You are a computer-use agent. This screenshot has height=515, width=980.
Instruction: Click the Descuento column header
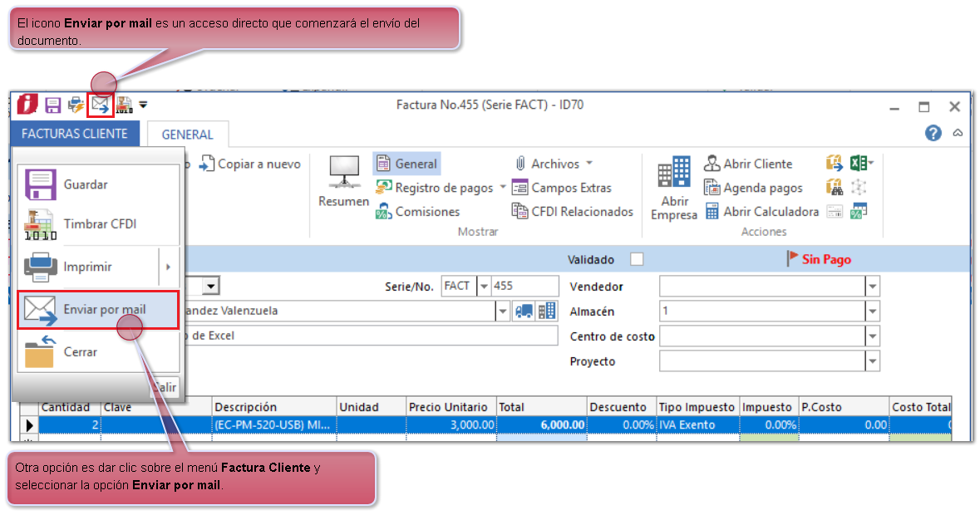[621, 407]
